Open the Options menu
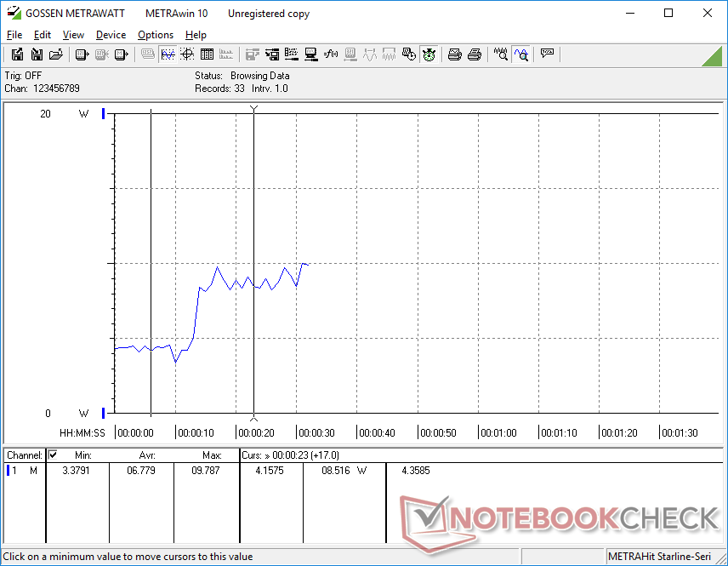Image resolution: width=728 pixels, height=566 pixels. [x=156, y=35]
